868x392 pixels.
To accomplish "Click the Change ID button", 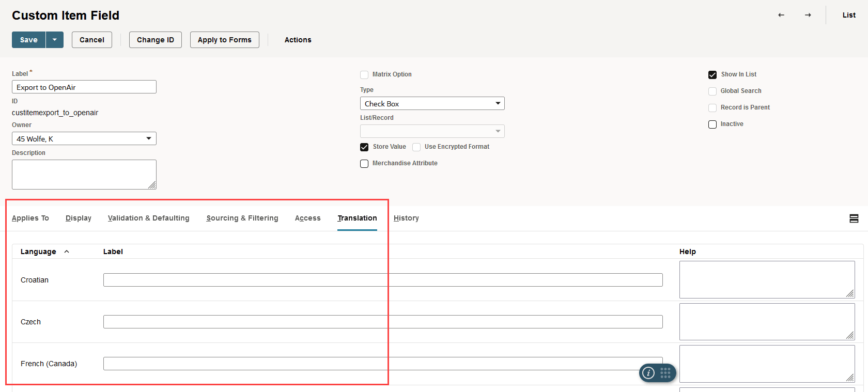I will point(156,40).
